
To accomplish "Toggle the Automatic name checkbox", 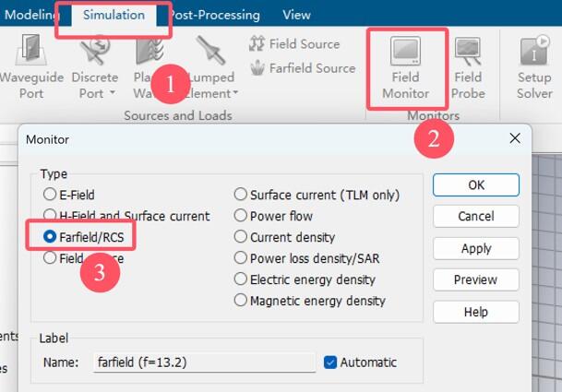I will tap(331, 362).
